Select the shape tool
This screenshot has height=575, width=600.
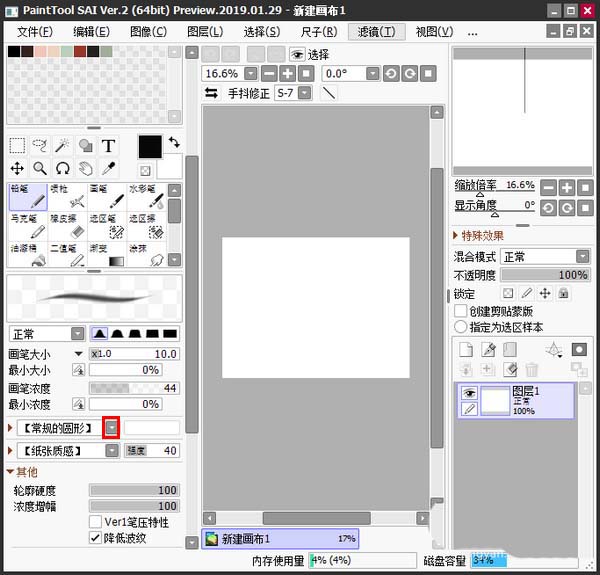pos(85,146)
